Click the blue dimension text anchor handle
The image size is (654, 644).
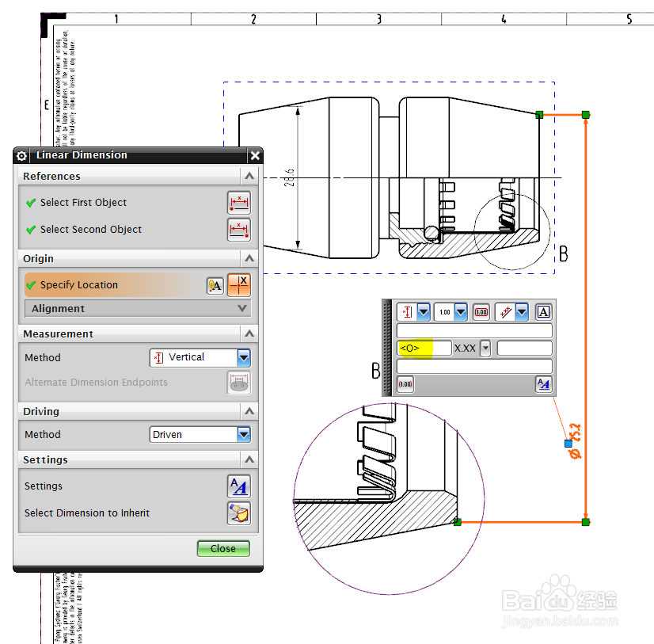pos(568,444)
